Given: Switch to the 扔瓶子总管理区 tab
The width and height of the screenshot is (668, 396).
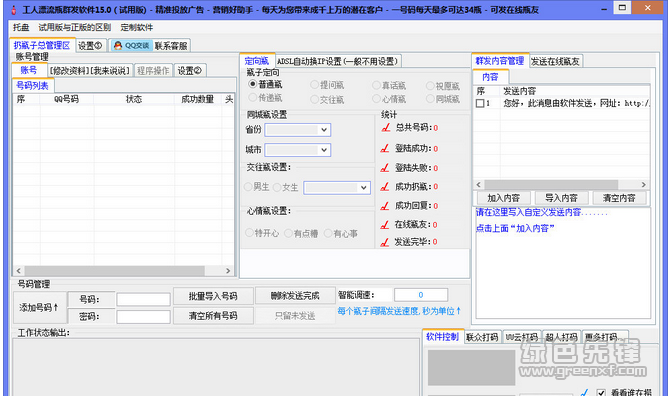Looking at the screenshot, I should pyautogui.click(x=42, y=45).
